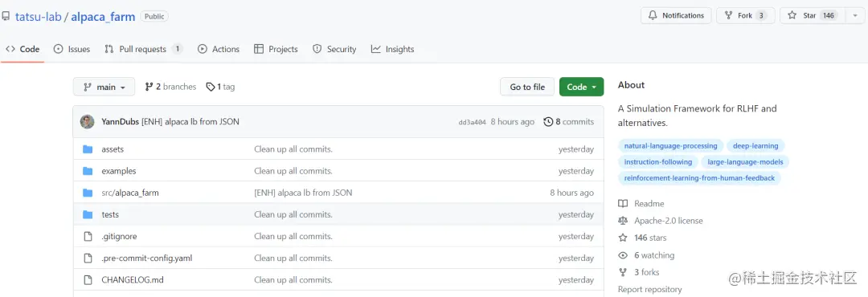Screen dimensions: 868x297
Task: Click the license scale icon
Action: click(623, 221)
